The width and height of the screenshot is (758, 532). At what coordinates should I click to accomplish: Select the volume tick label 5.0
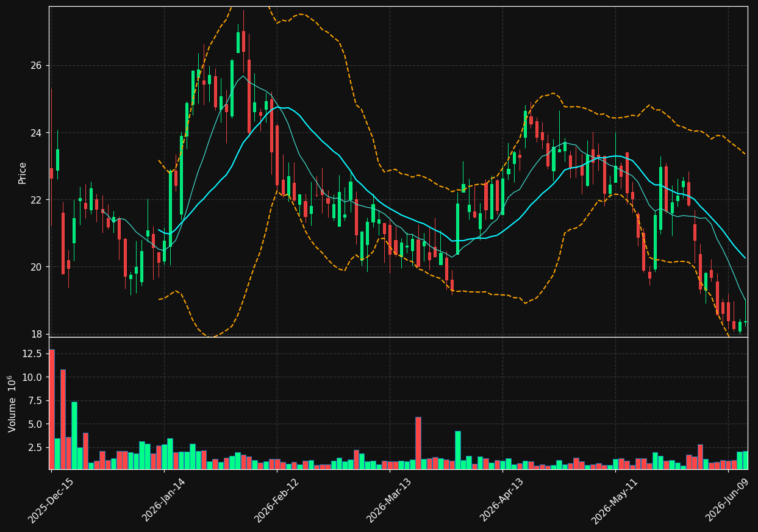(x=37, y=424)
